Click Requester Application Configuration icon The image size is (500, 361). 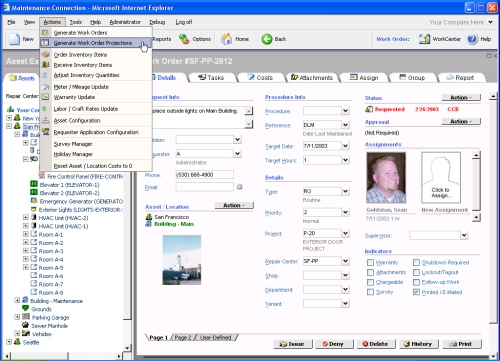pyautogui.click(x=46, y=132)
